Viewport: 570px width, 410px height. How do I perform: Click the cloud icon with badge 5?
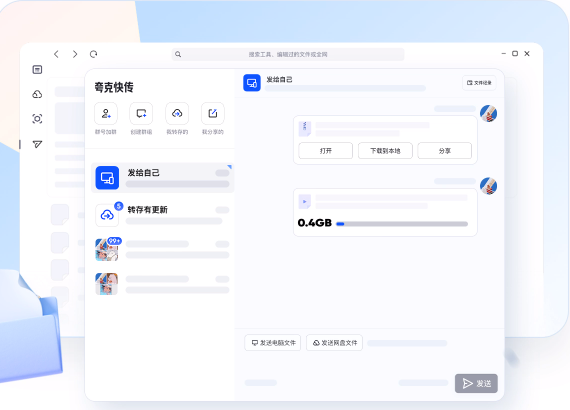tap(107, 215)
